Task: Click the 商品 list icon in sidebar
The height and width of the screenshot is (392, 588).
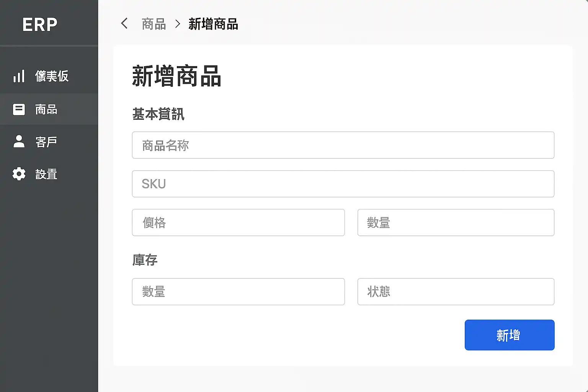Action: coord(19,109)
